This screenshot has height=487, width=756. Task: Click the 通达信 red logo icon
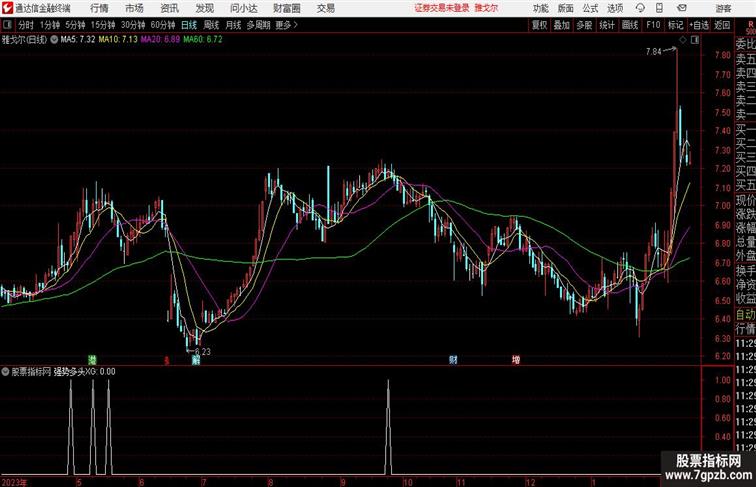coord(7,8)
